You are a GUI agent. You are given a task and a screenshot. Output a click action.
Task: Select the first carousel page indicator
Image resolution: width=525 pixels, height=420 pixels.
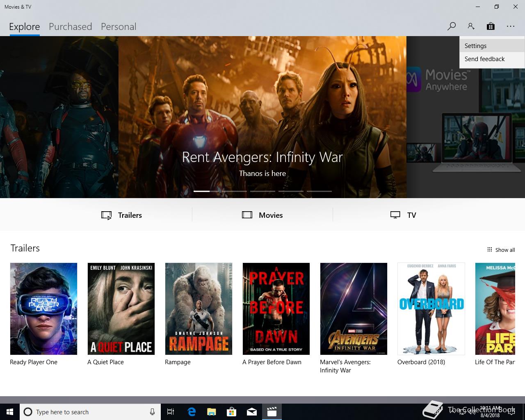click(206, 191)
